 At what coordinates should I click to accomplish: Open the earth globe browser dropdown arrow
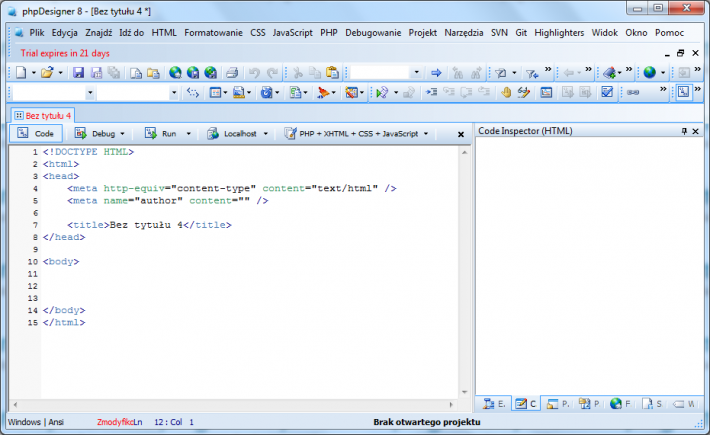coord(663,73)
